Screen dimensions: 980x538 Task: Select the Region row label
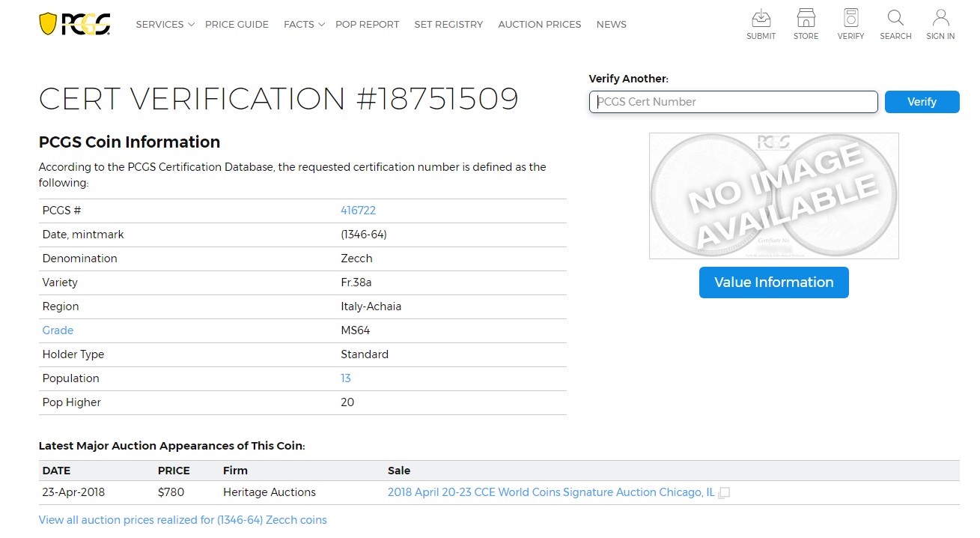click(61, 306)
